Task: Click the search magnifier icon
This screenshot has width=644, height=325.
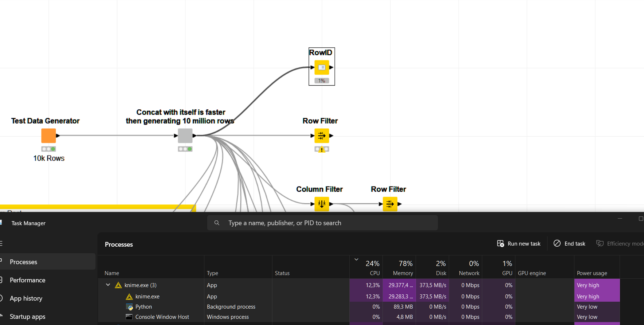Action: click(217, 223)
